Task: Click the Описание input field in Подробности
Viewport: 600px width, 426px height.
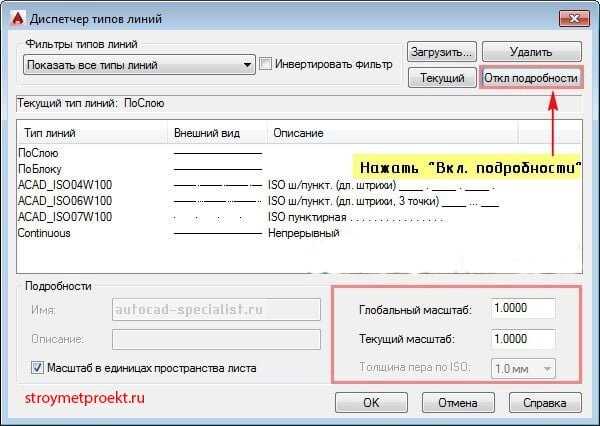Action: pyautogui.click(x=216, y=339)
